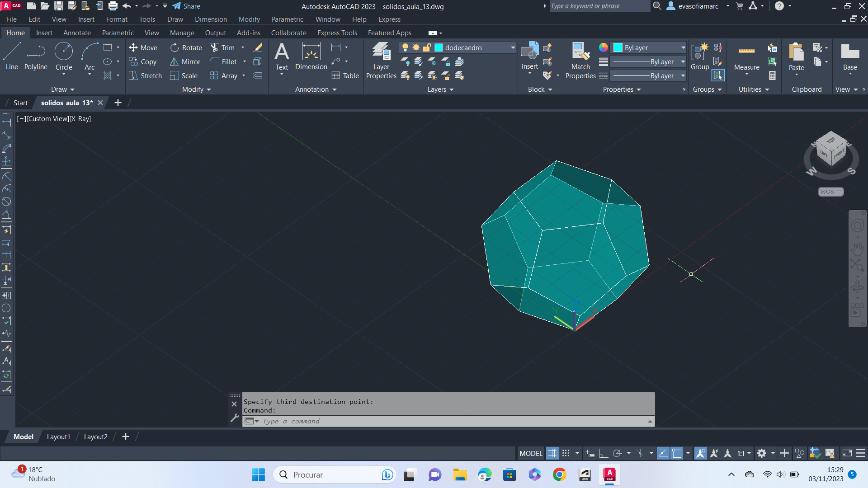Toggle annotation visibility in status bar
The height and width of the screenshot is (488, 868).
tap(701, 453)
